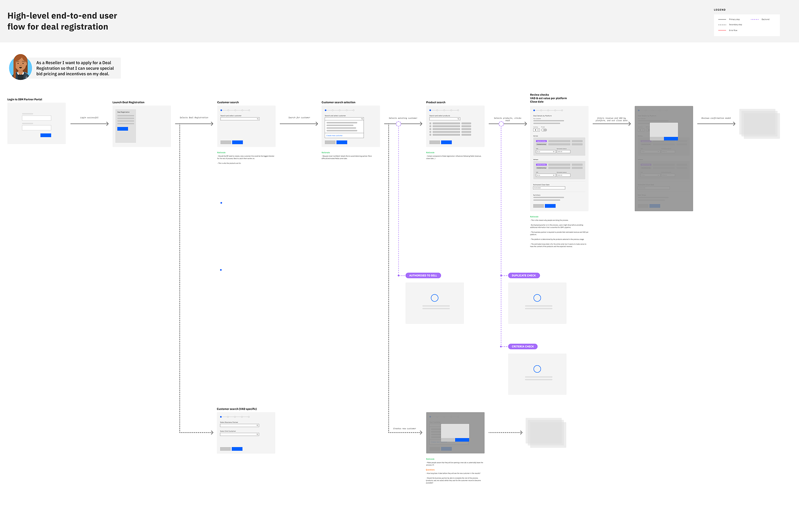
Task: Click the red Error flow line swatch in the legend
Action: [x=722, y=30]
